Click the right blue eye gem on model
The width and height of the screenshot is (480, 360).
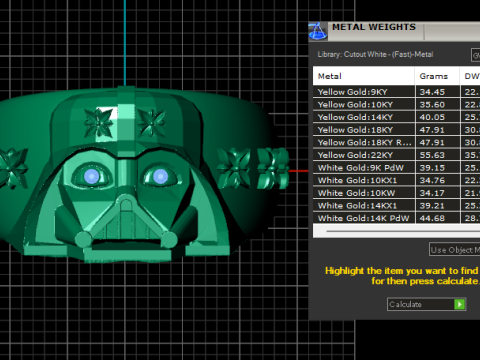(160, 176)
